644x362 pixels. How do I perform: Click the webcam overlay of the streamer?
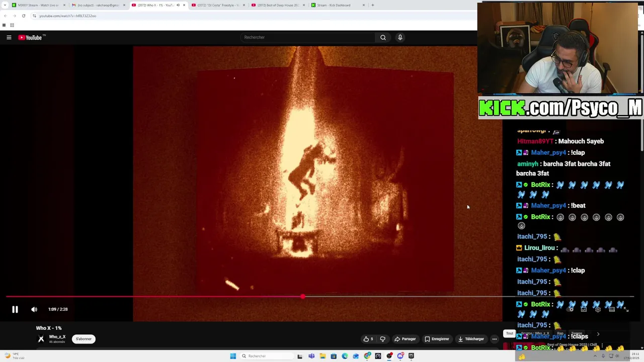coord(558,48)
